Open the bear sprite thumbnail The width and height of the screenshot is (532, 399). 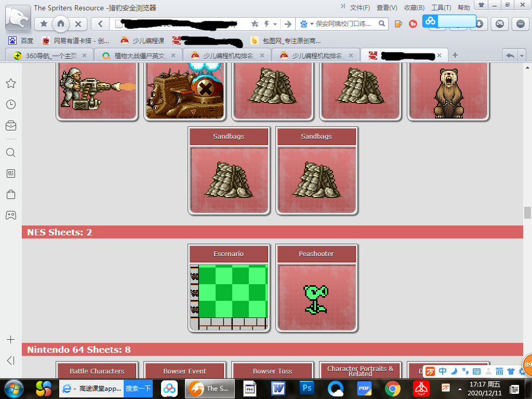(448, 91)
